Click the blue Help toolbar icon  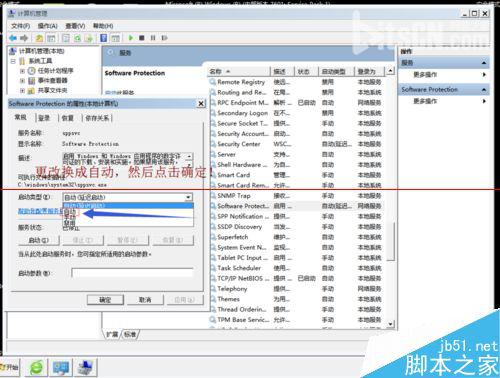(104, 38)
